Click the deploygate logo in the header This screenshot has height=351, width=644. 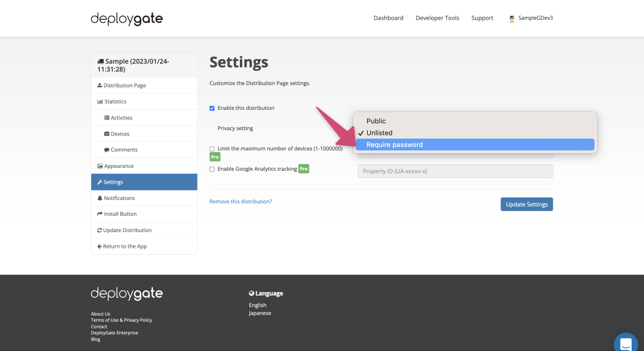(x=126, y=18)
